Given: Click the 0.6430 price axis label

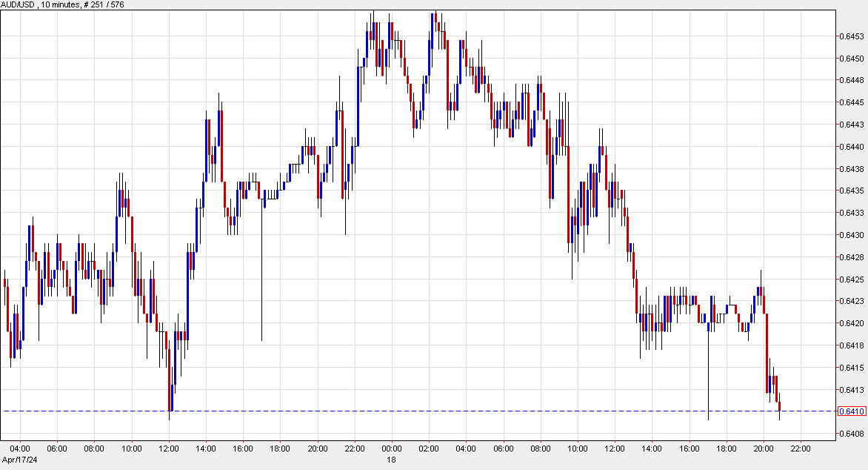Looking at the screenshot, I should 850,236.
